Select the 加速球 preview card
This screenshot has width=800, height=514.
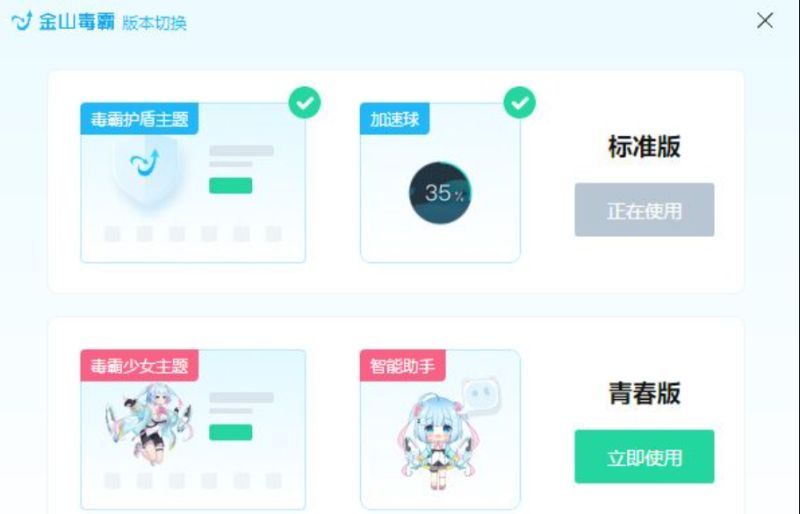(440, 183)
